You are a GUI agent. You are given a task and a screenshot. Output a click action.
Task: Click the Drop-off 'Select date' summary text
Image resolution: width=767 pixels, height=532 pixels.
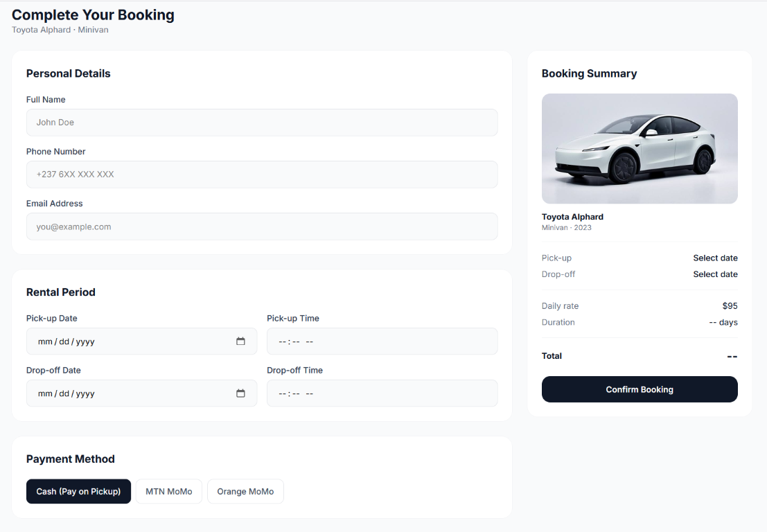[715, 274]
